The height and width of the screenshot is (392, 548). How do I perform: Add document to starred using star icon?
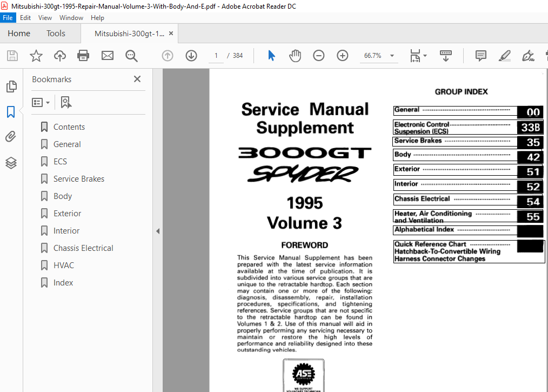pos(36,56)
